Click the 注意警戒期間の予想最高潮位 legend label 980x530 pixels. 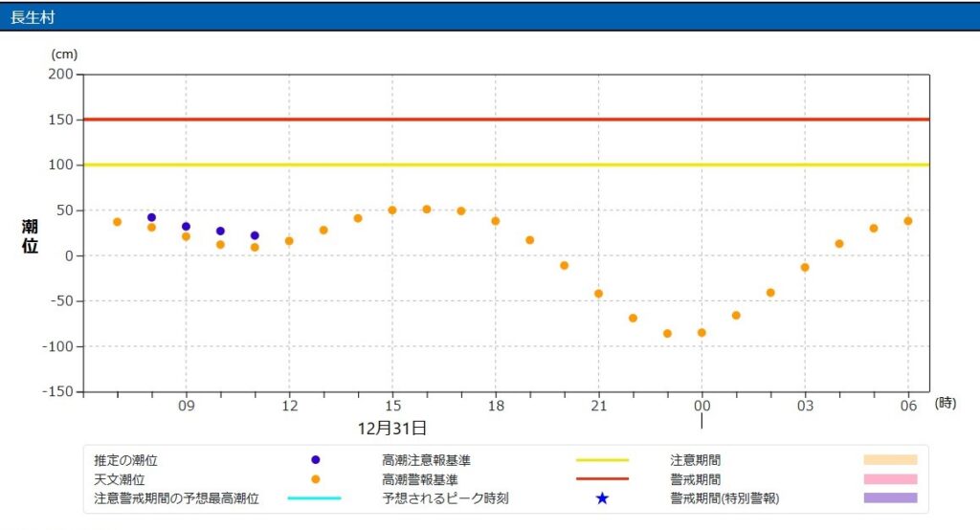[x=176, y=498]
